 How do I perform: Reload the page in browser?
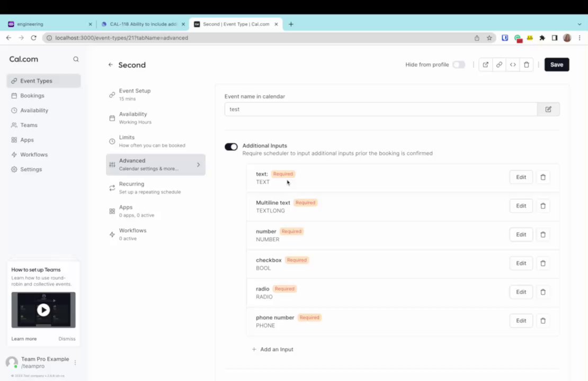tap(33, 38)
